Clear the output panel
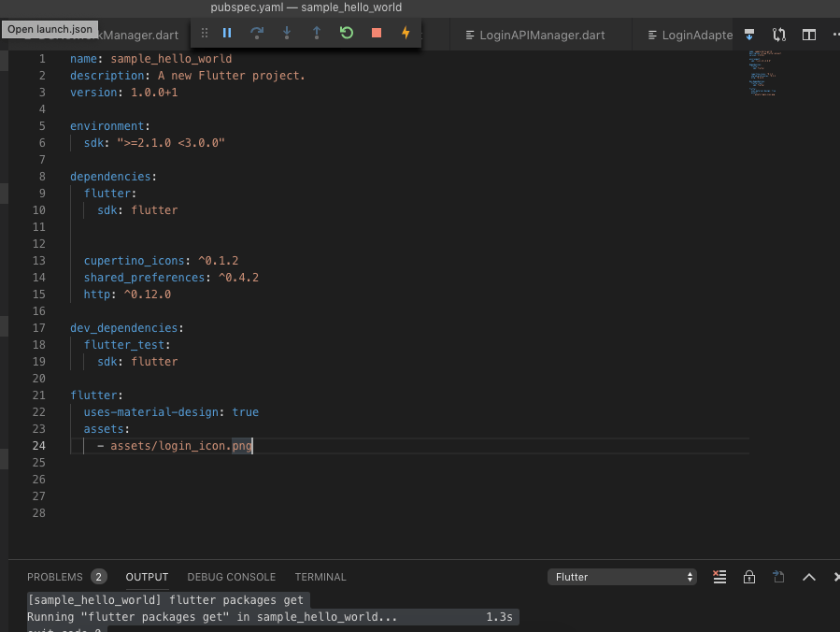 pyautogui.click(x=719, y=577)
